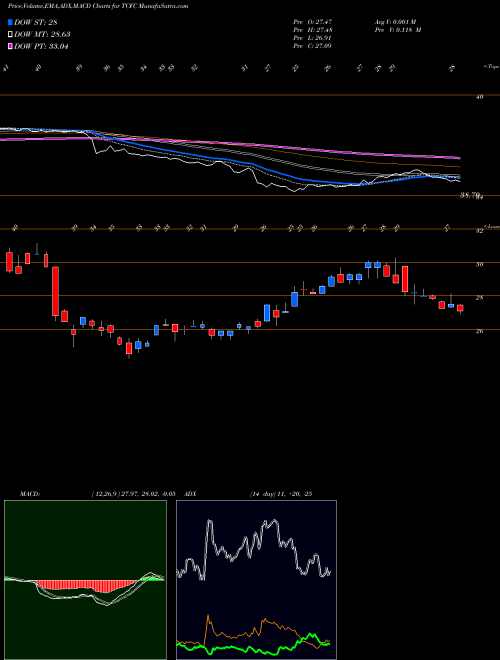Click the white DOW MT legend swatch

(10, 35)
